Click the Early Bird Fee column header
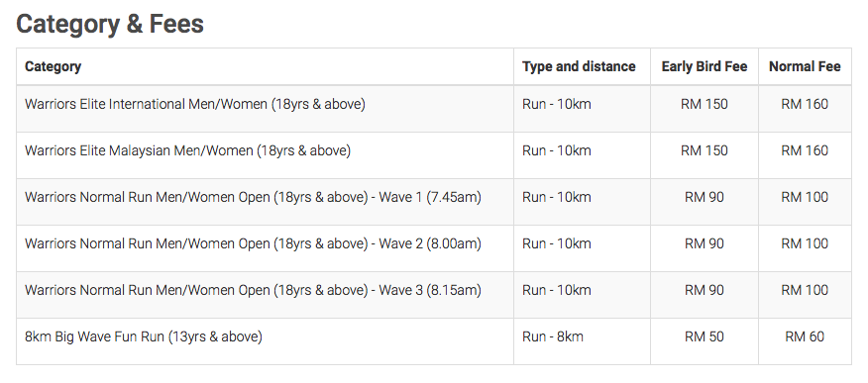The height and width of the screenshot is (383, 868). 705,66
